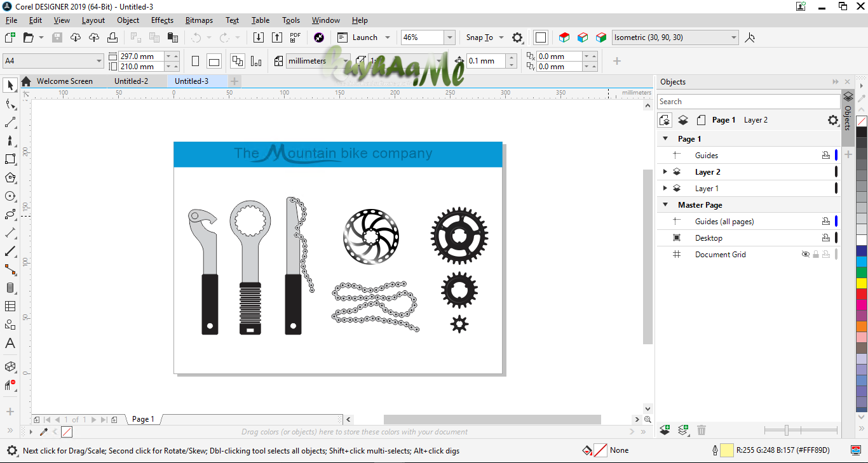Open Objects panel options gear
Screen dimensions: 868x463
[833, 120]
